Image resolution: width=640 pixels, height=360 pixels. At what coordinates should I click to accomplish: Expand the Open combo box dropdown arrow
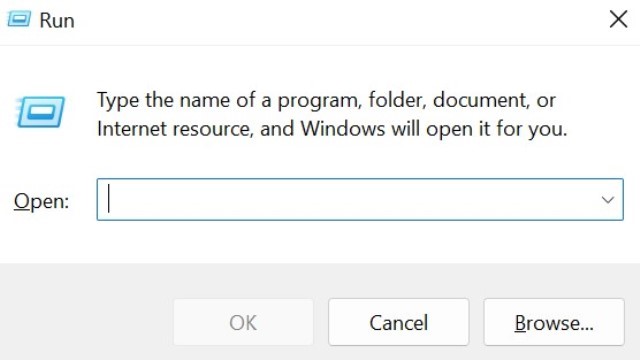click(x=608, y=200)
